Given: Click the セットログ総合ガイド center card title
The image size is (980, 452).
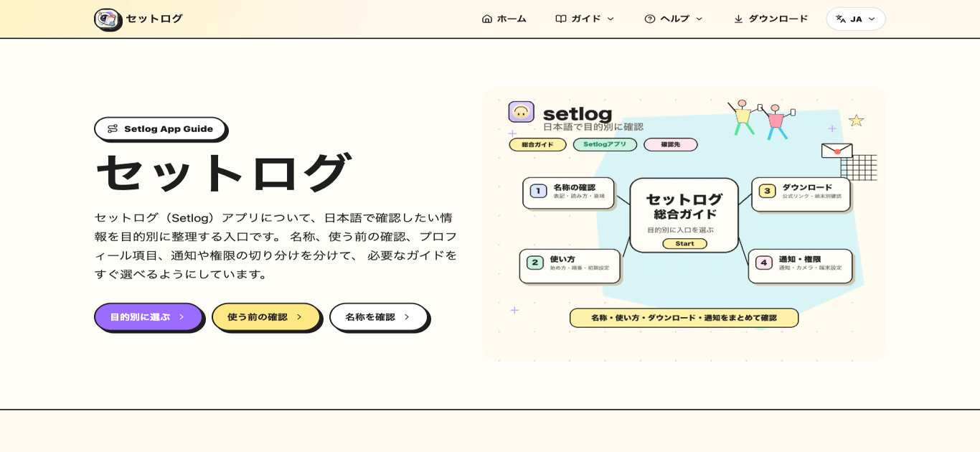Looking at the screenshot, I should [684, 206].
